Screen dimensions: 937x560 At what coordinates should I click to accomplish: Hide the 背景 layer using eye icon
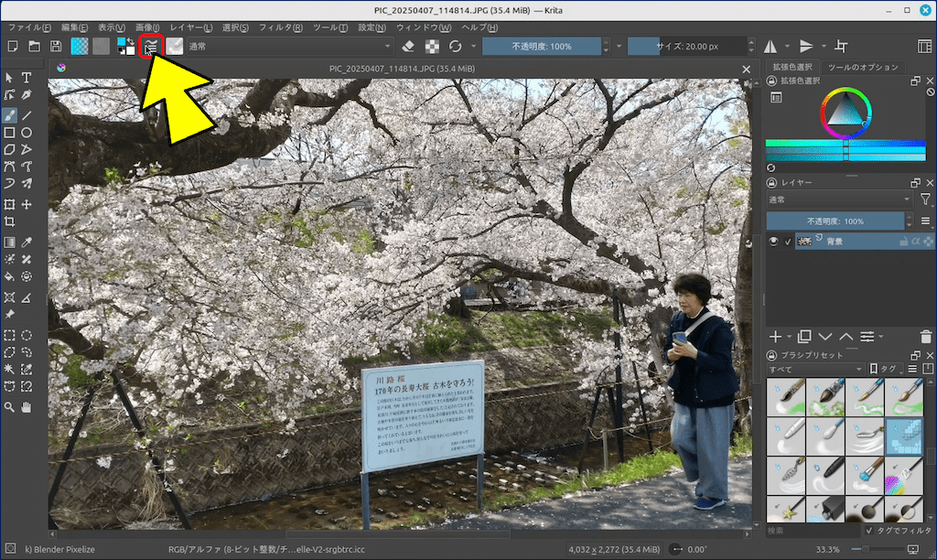774,242
